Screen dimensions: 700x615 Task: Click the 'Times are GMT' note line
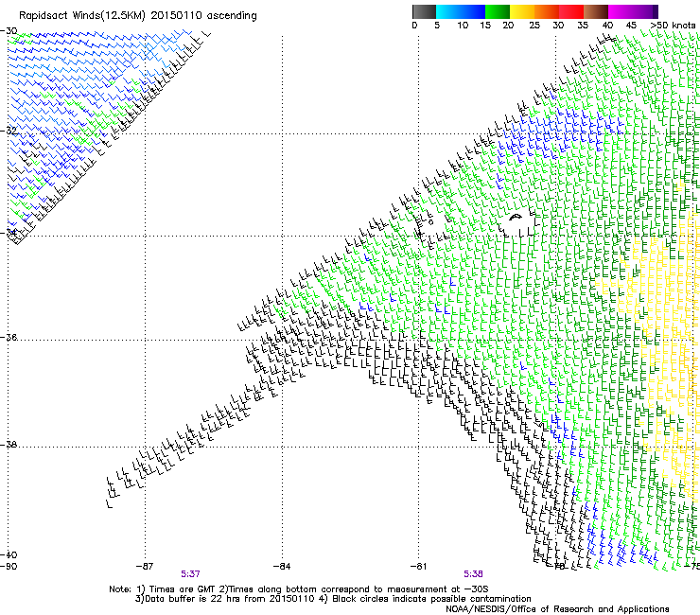(299, 589)
